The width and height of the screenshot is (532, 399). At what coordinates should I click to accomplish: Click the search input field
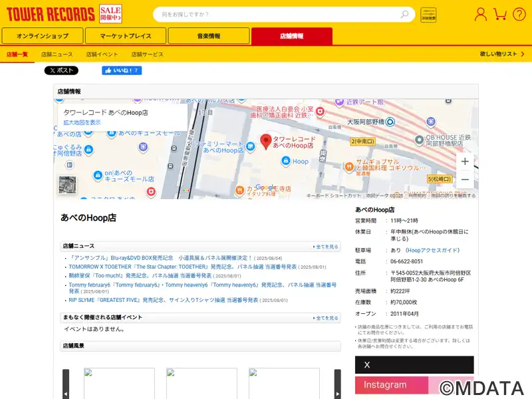pos(278,15)
